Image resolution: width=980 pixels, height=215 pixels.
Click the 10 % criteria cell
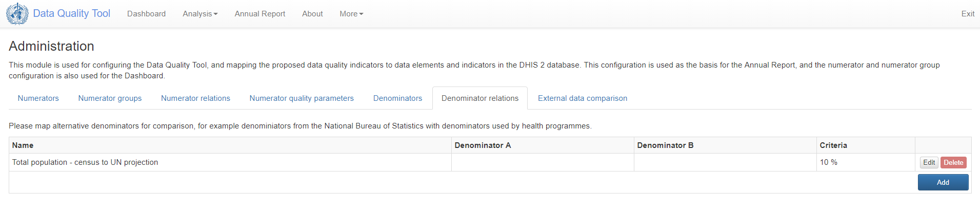(866, 162)
